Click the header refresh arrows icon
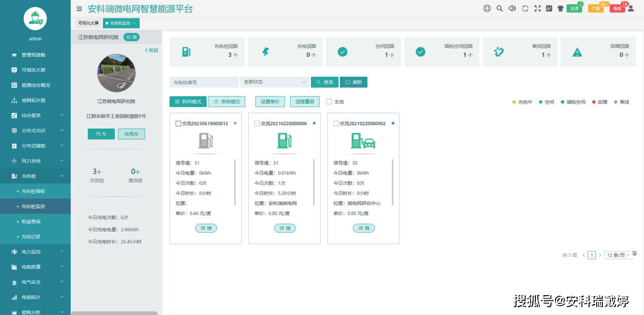644x315 pixels. (x=525, y=8)
